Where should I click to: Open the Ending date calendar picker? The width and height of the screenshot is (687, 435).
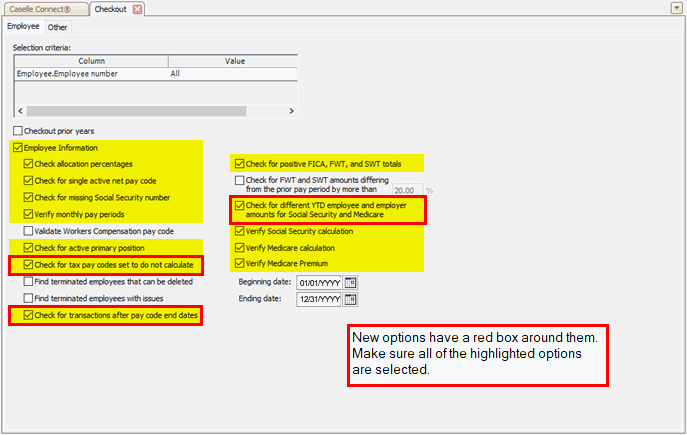click(350, 299)
